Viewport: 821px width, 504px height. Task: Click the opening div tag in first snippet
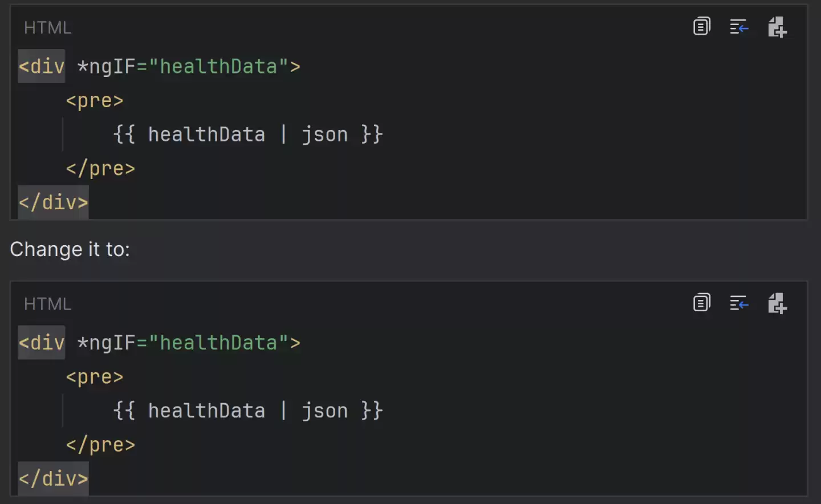42,67
